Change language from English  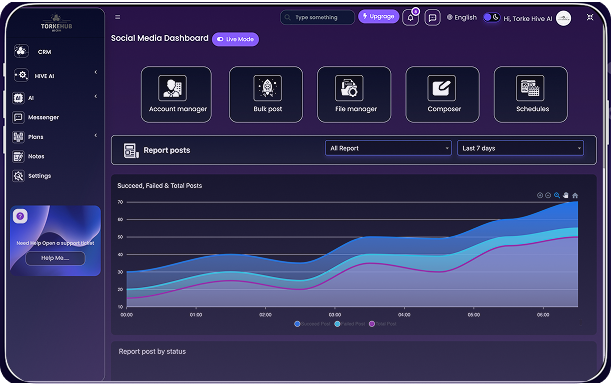(462, 18)
